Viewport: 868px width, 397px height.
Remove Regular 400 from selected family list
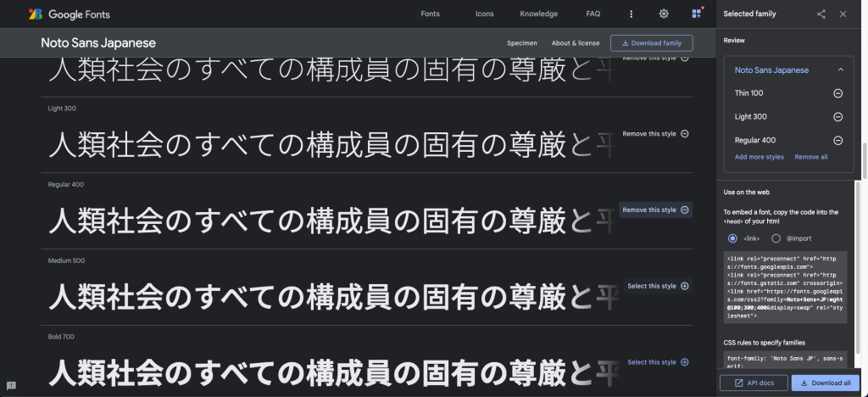coord(838,141)
